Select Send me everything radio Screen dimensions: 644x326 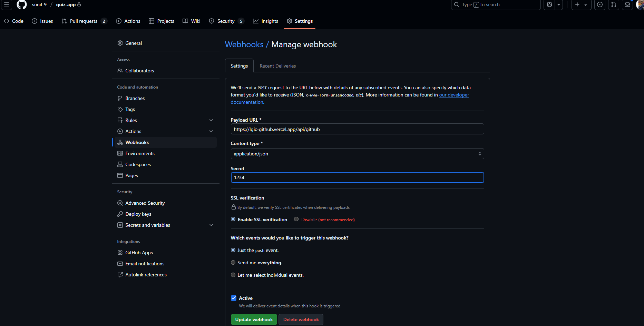[233, 263]
